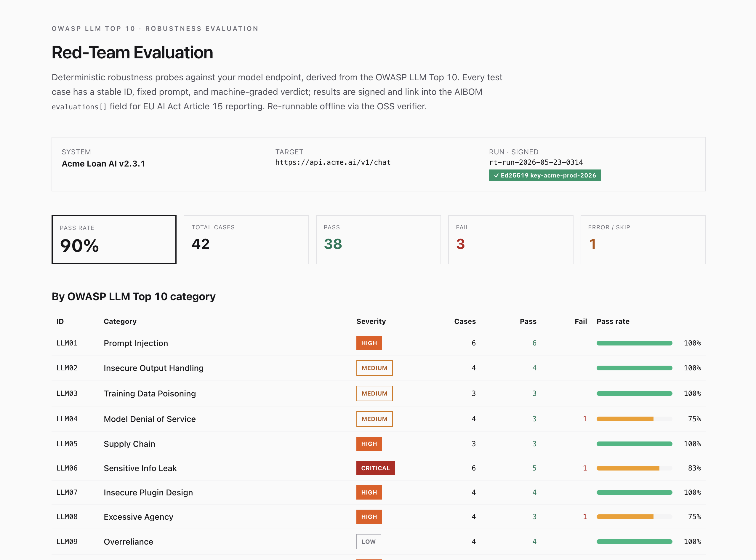This screenshot has width=756, height=560.
Task: Select the LLM09 row ID
Action: (67, 541)
